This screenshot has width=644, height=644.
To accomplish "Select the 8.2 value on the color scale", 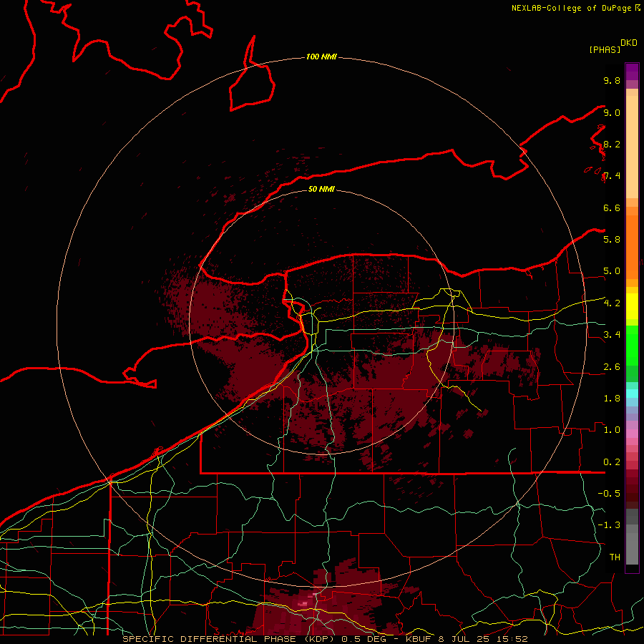I will point(612,144).
